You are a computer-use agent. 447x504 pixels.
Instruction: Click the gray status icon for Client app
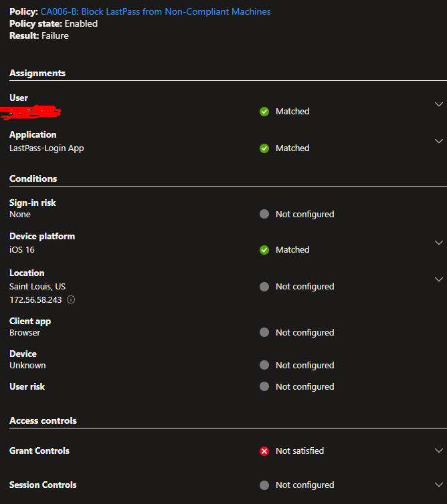click(x=264, y=332)
